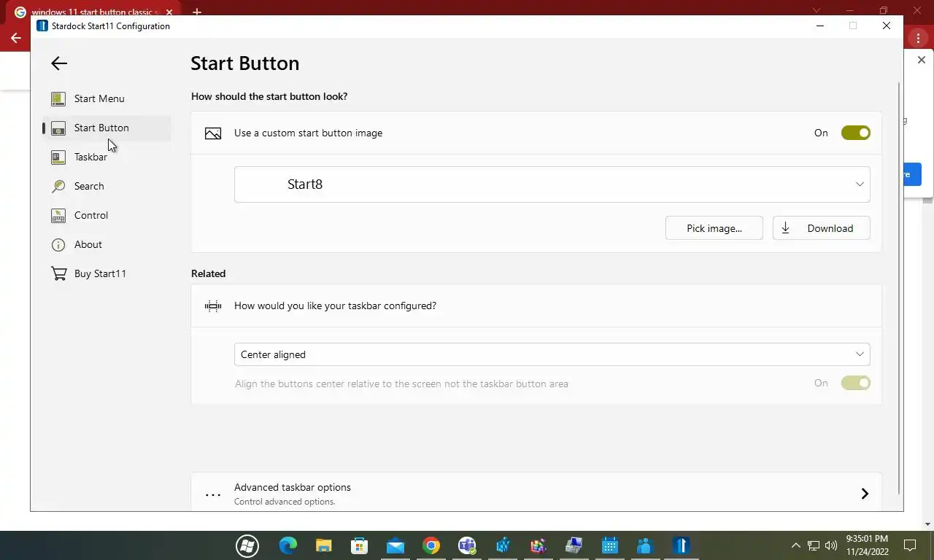Viewport: 934px width, 560px height.
Task: Open the Start Menu settings section
Action: 107,98
